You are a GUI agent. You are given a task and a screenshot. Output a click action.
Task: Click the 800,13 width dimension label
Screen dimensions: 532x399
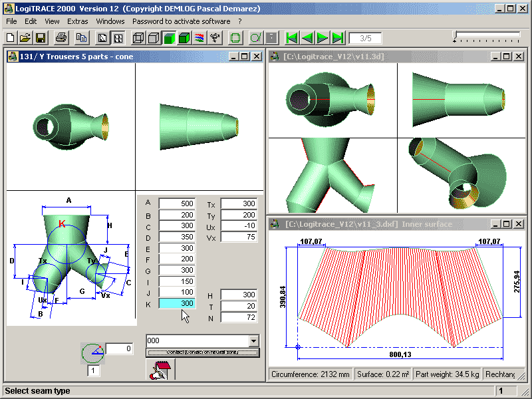(x=400, y=354)
